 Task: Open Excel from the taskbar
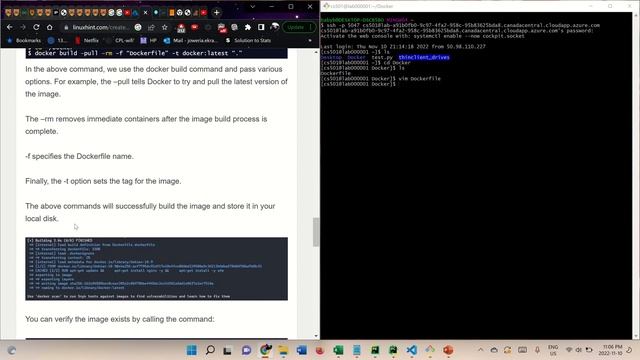pos(338,350)
